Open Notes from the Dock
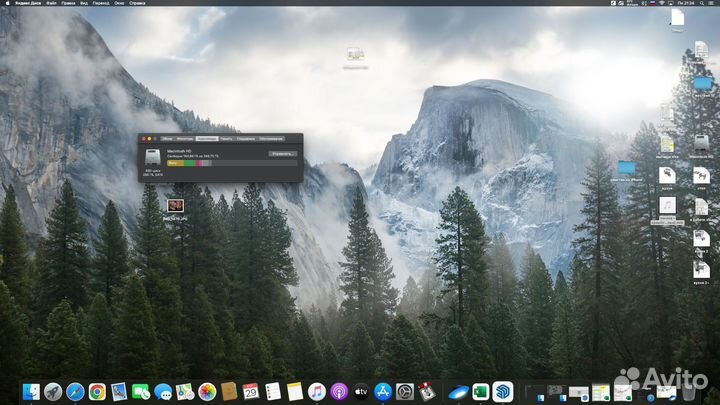 (295, 392)
